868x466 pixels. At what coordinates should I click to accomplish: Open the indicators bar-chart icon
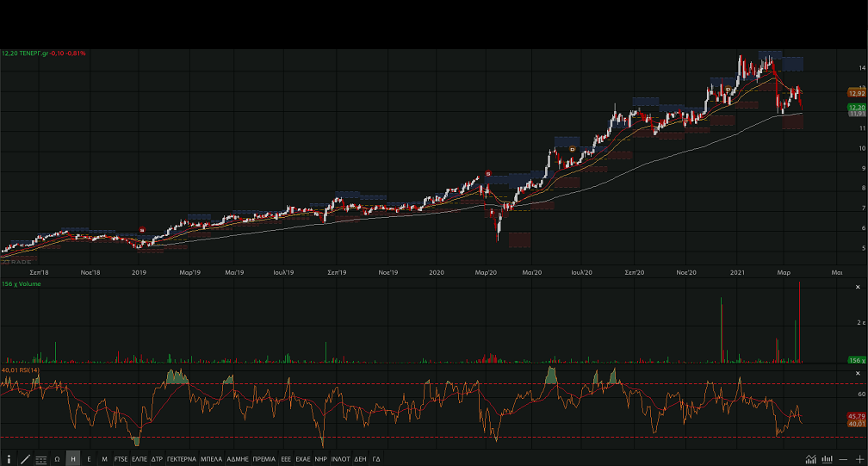[x=827, y=459]
